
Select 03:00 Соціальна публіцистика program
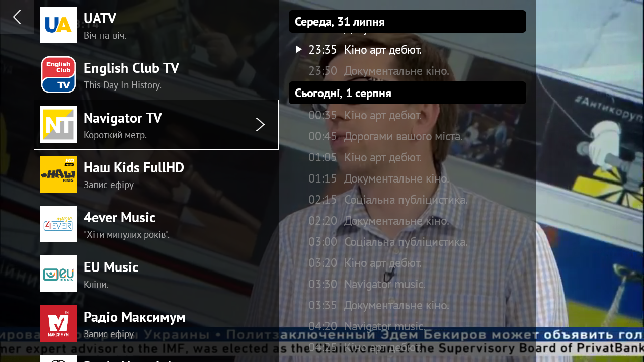(388, 242)
